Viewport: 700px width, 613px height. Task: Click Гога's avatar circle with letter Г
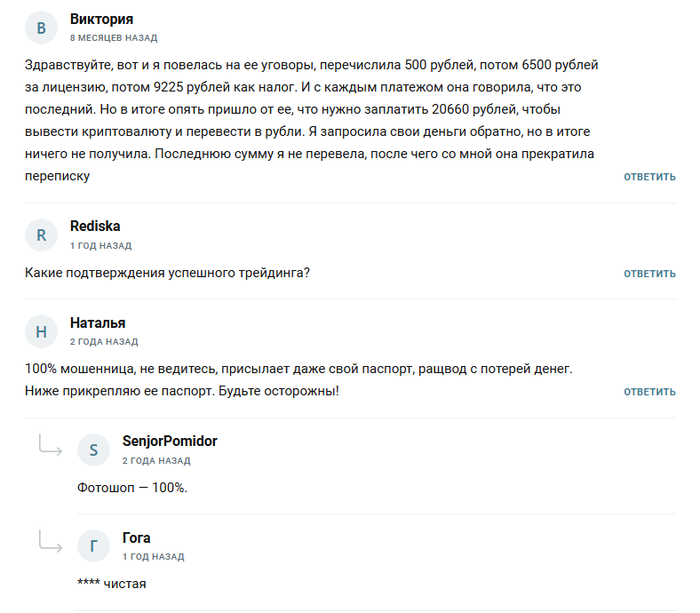pos(93,546)
